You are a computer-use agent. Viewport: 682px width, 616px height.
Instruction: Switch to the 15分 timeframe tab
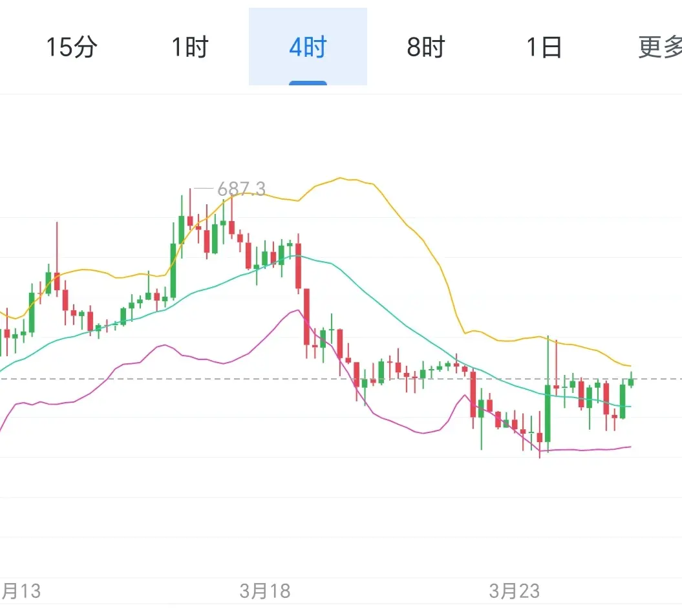pos(71,47)
